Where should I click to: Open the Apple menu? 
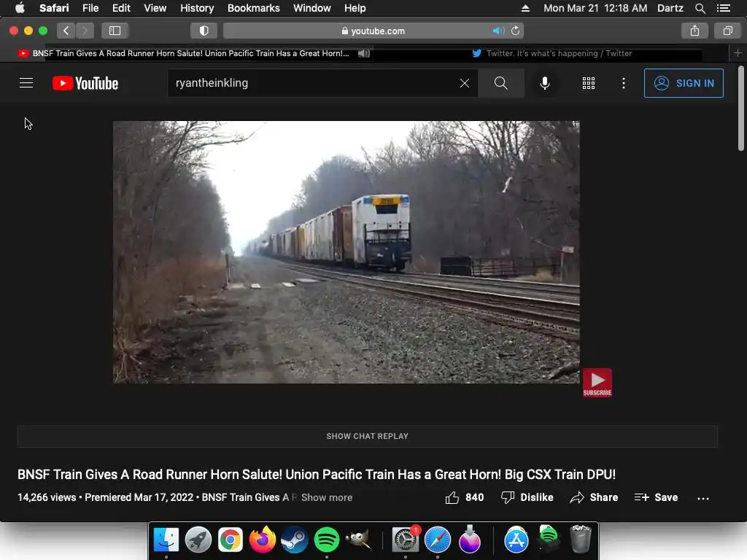click(x=20, y=8)
